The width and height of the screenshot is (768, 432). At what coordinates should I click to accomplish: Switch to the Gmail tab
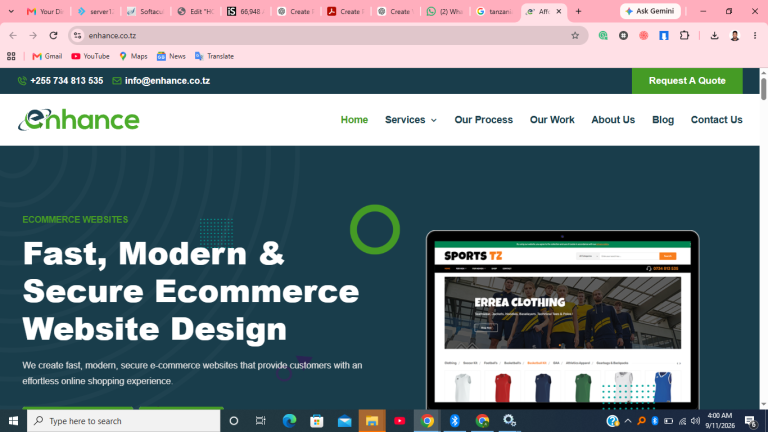tap(46, 11)
